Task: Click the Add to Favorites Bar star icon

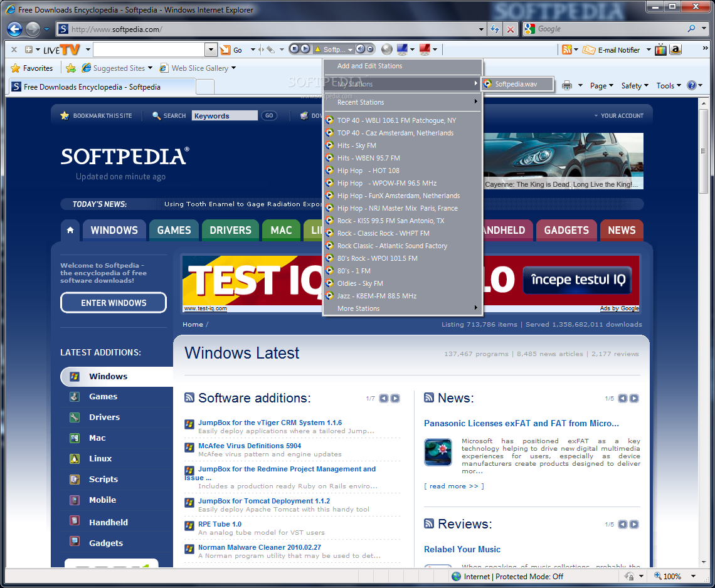Action: pyautogui.click(x=71, y=68)
